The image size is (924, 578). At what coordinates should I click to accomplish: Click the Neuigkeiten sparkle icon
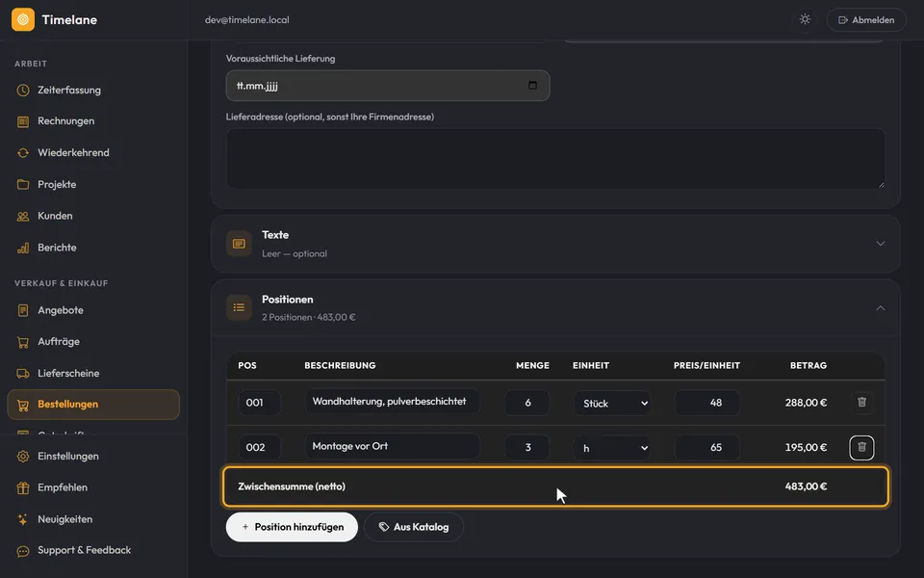pos(23,519)
